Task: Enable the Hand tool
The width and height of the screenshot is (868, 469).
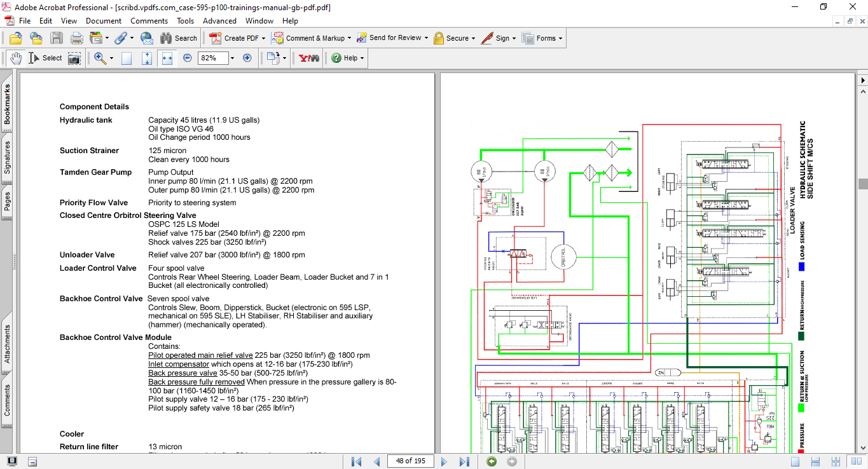Action: (x=16, y=58)
